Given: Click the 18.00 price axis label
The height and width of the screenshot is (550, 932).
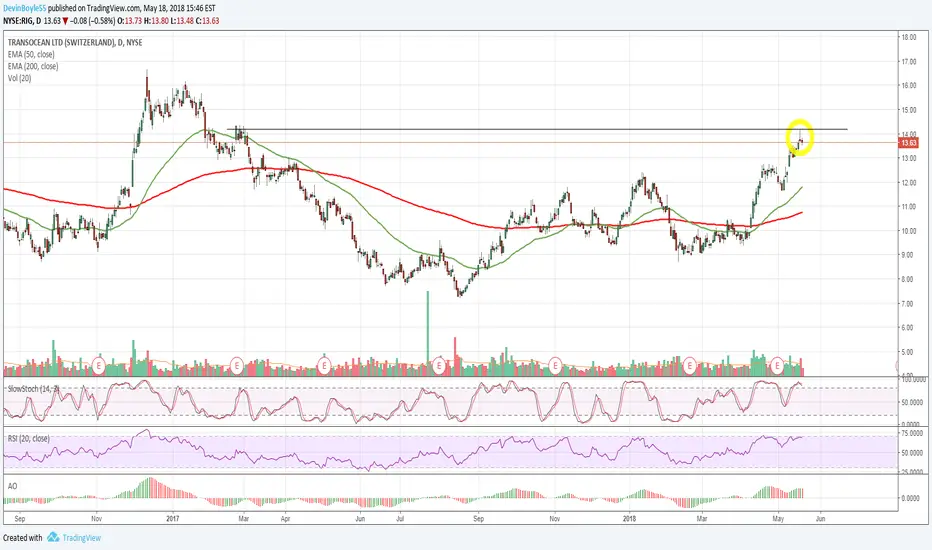Looking at the screenshot, I should (909, 37).
